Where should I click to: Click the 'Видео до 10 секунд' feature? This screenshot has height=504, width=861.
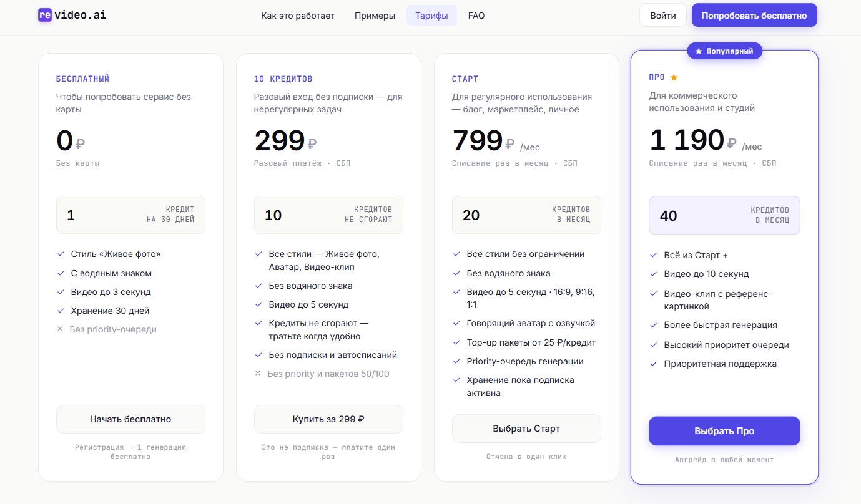point(706,274)
